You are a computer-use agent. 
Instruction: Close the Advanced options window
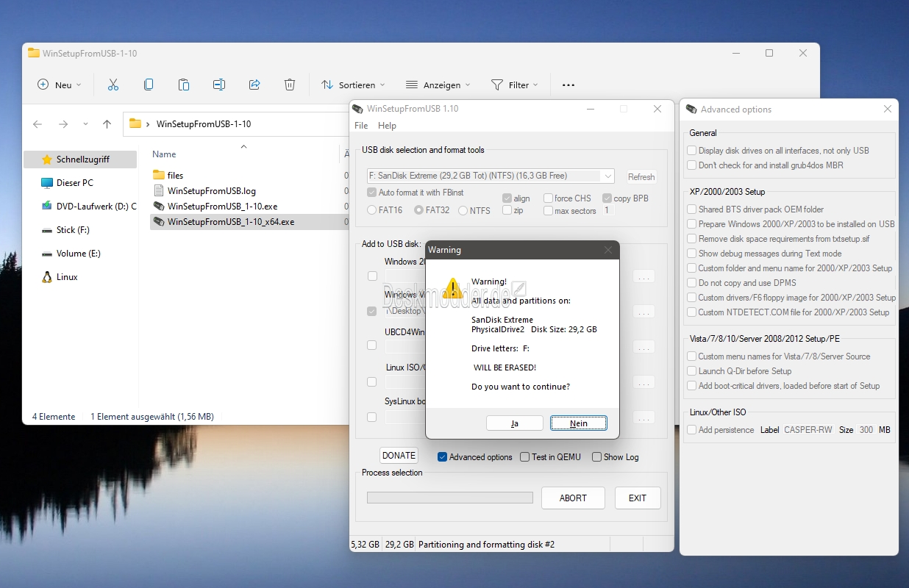888,110
